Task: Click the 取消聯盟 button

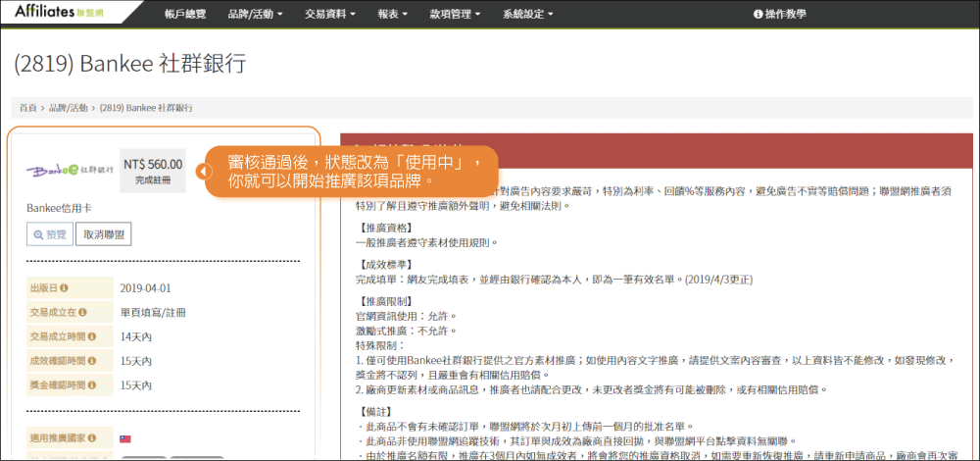Action: 104,234
